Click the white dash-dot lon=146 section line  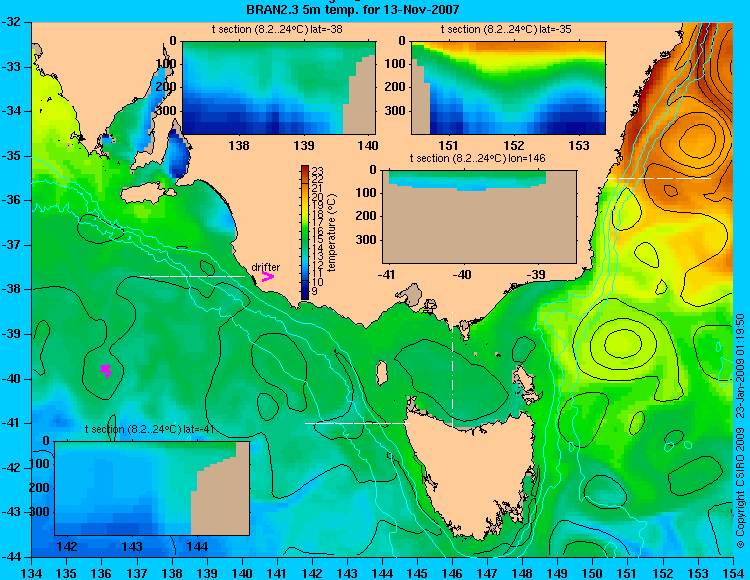(x=452, y=370)
